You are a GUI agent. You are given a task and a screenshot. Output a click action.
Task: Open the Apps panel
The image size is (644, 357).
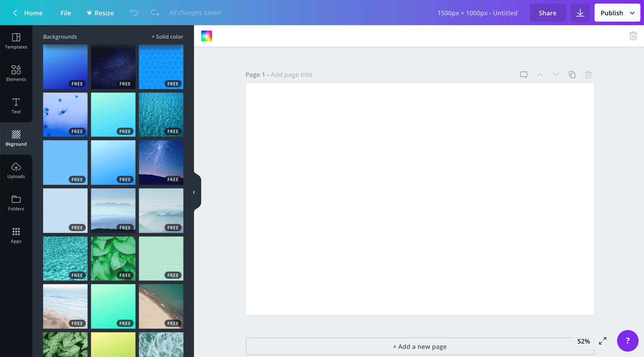[16, 235]
